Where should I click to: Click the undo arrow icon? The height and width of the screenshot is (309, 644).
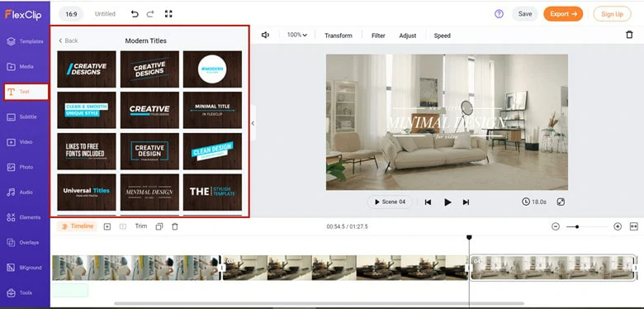135,14
